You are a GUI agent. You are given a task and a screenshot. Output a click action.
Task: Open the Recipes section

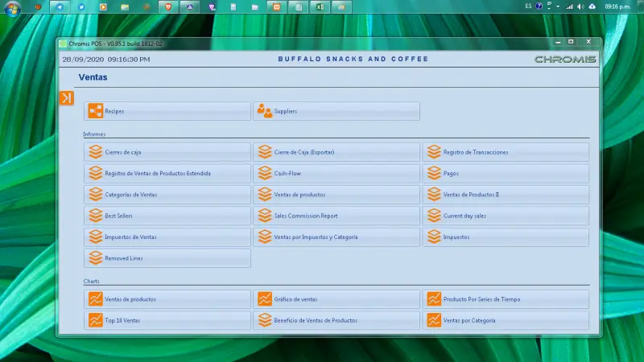167,111
